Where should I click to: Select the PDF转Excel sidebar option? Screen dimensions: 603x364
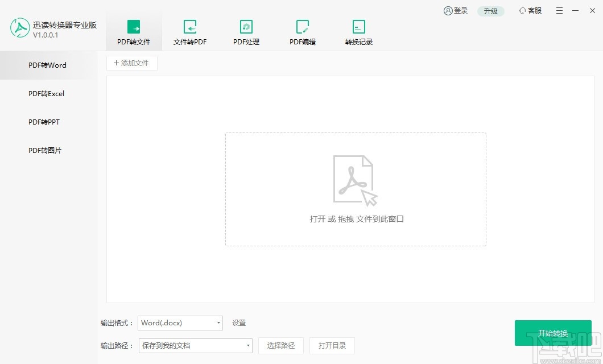coord(46,93)
